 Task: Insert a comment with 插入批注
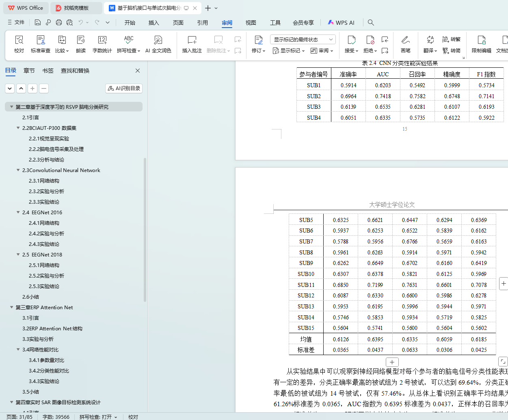tap(192, 44)
